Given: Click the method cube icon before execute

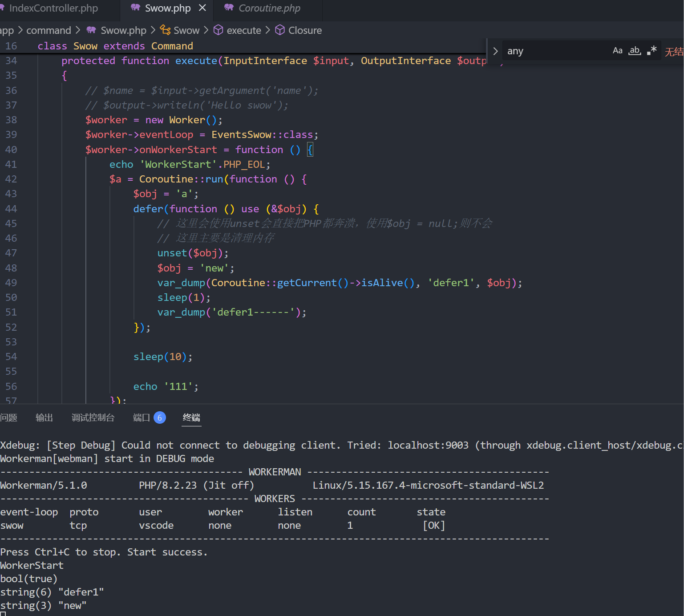Looking at the screenshot, I should (x=218, y=30).
